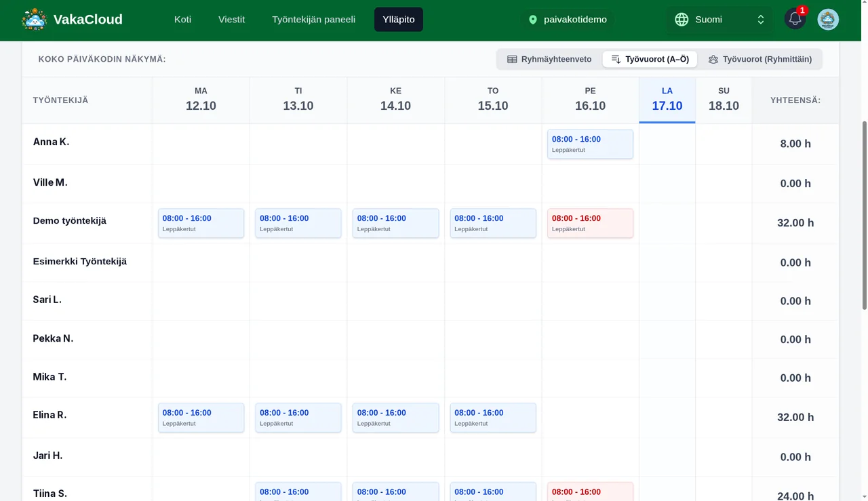Open Anna K.'s Friday 08:00 - 16:00 shift
This screenshot has width=868, height=501.
[x=590, y=144]
